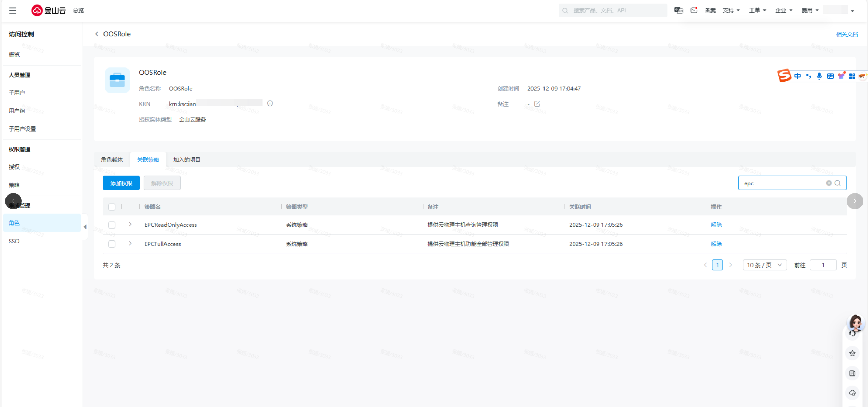The height and width of the screenshot is (407, 868).
Task: Open the 10条/页 page size dropdown
Action: tap(765, 265)
